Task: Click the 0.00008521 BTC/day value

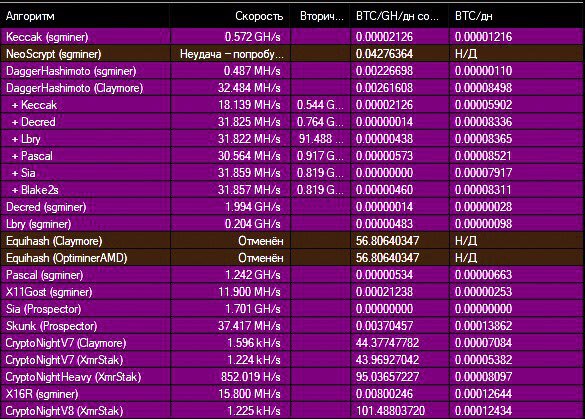Action: pyautogui.click(x=484, y=156)
